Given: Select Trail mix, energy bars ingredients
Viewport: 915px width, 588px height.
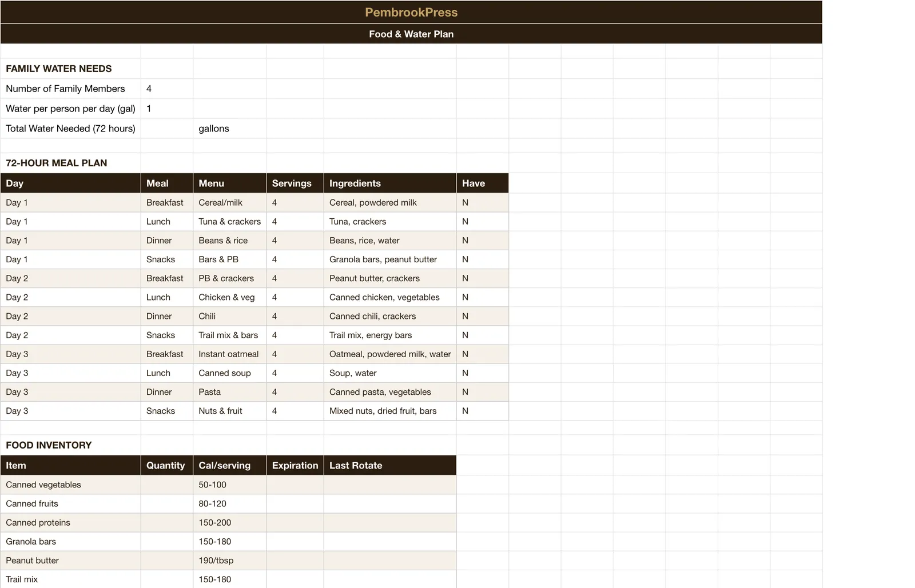Looking at the screenshot, I should coord(390,335).
